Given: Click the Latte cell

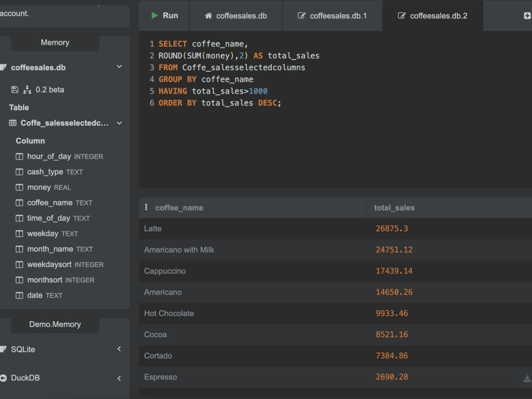Looking at the screenshot, I should click(153, 229).
